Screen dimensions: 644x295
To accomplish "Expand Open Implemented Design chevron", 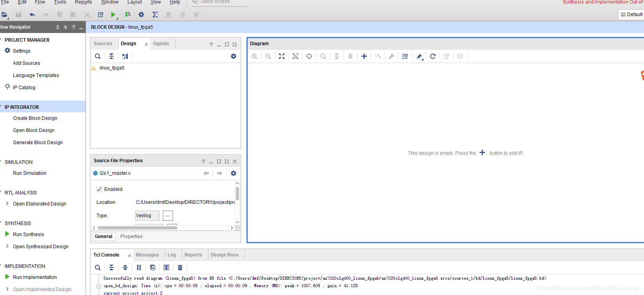I will (7, 289).
